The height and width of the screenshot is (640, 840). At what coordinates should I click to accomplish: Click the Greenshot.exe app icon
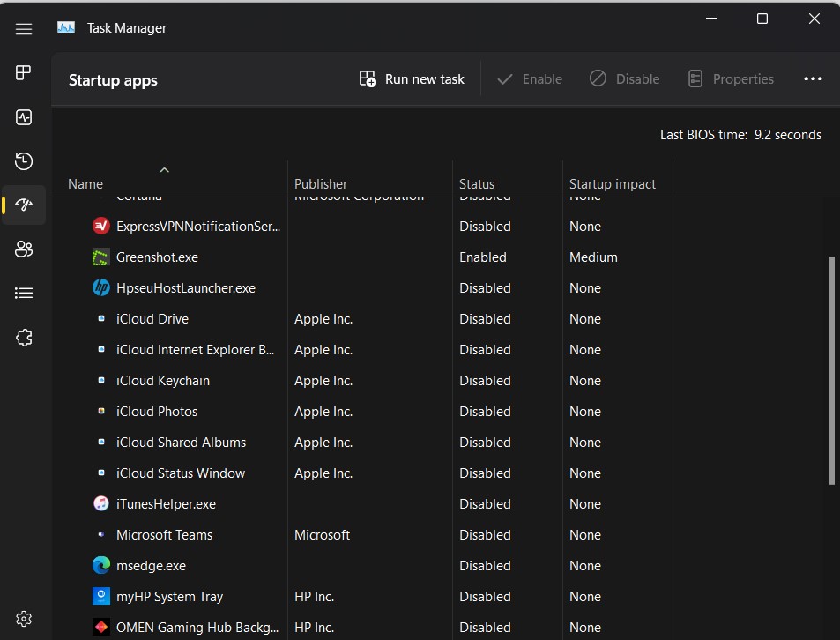click(x=100, y=257)
